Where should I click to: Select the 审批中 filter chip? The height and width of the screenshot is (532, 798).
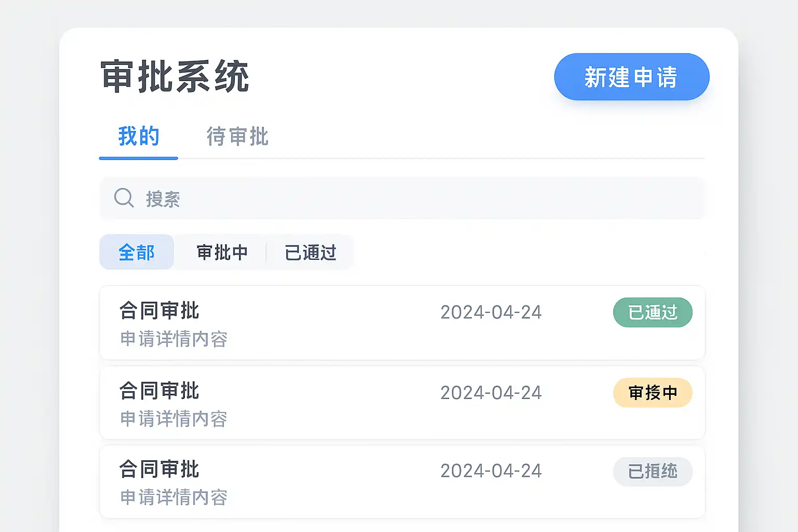coord(222,252)
